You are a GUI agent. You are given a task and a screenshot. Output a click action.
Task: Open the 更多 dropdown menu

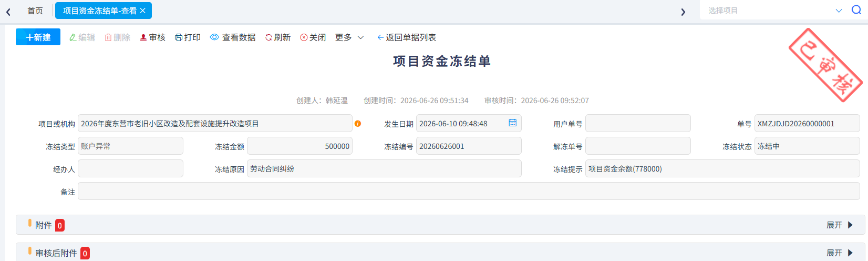coord(349,37)
